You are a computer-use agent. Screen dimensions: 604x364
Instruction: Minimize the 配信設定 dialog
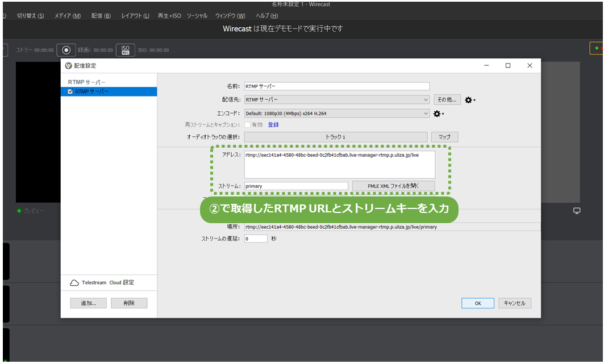click(486, 66)
